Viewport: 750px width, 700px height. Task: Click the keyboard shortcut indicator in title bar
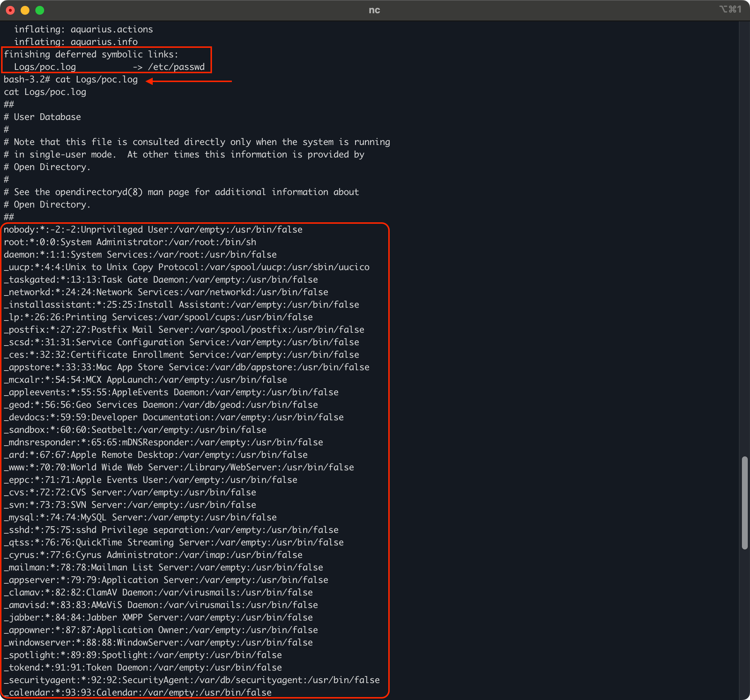[x=730, y=9]
